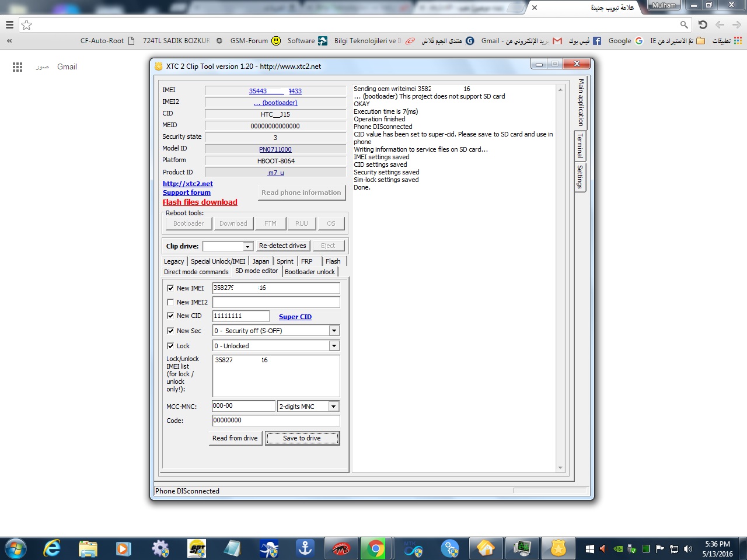Click the Super CID link
The width and height of the screenshot is (747, 560).
pyautogui.click(x=295, y=317)
